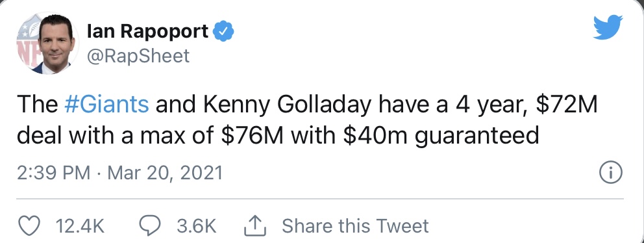Image resolution: width=644 pixels, height=243 pixels.
Task: Select the Share this Tweet label
Action: pos(355,226)
